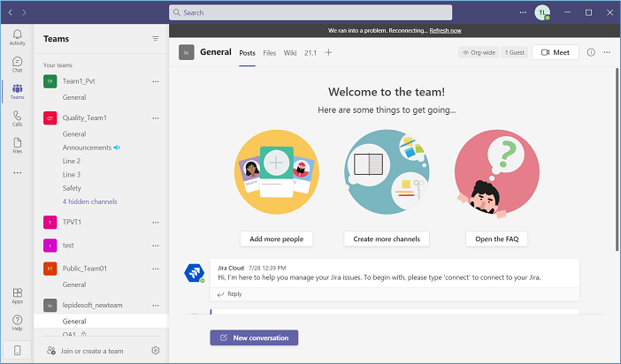Add a tab with plus icon
621x364 pixels.
328,53
